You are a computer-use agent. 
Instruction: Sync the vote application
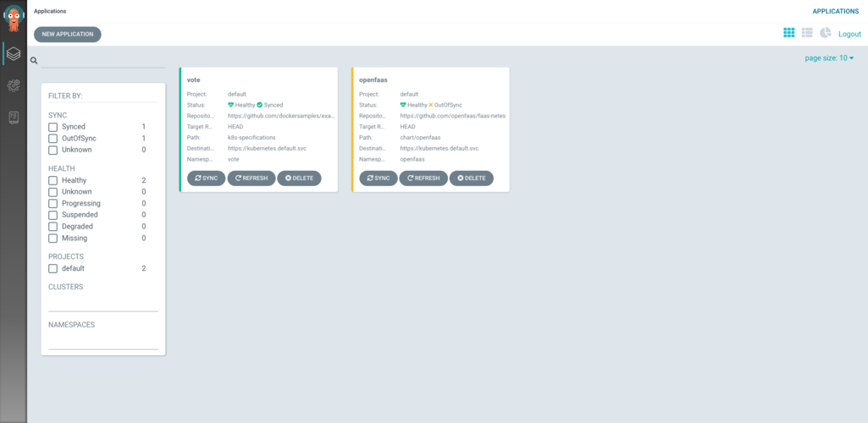206,178
